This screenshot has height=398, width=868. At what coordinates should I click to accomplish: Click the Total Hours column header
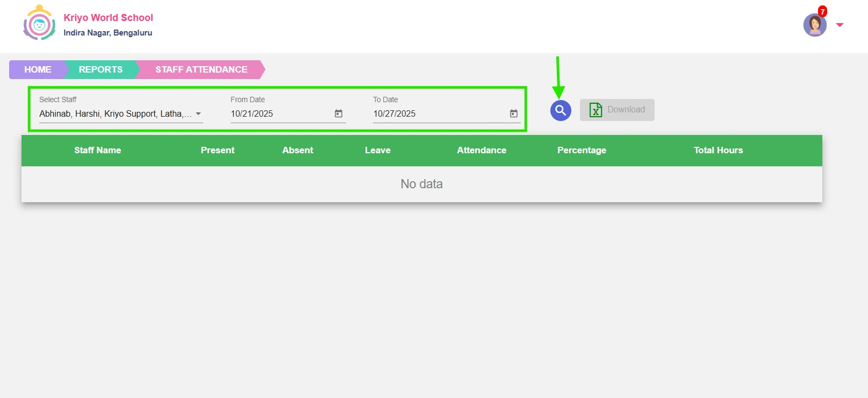click(718, 151)
